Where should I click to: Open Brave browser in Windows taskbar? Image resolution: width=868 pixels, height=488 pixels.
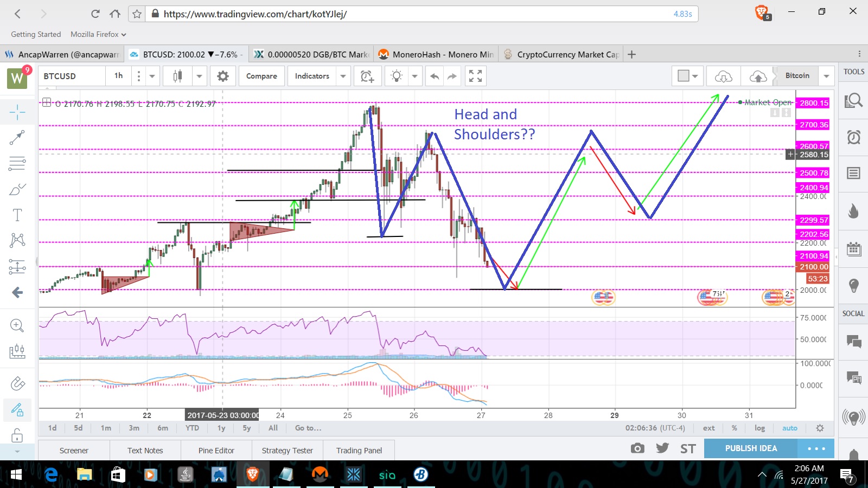coord(252,474)
